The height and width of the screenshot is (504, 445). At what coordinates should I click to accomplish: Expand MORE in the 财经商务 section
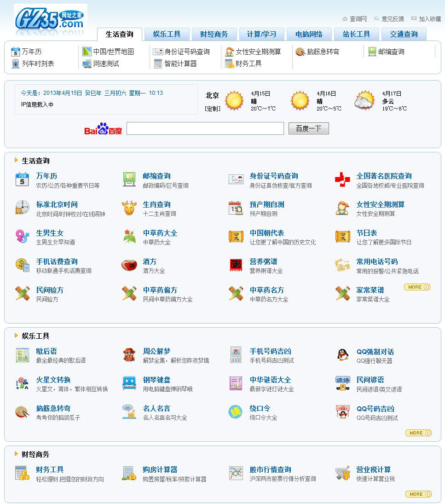pyautogui.click(x=418, y=494)
